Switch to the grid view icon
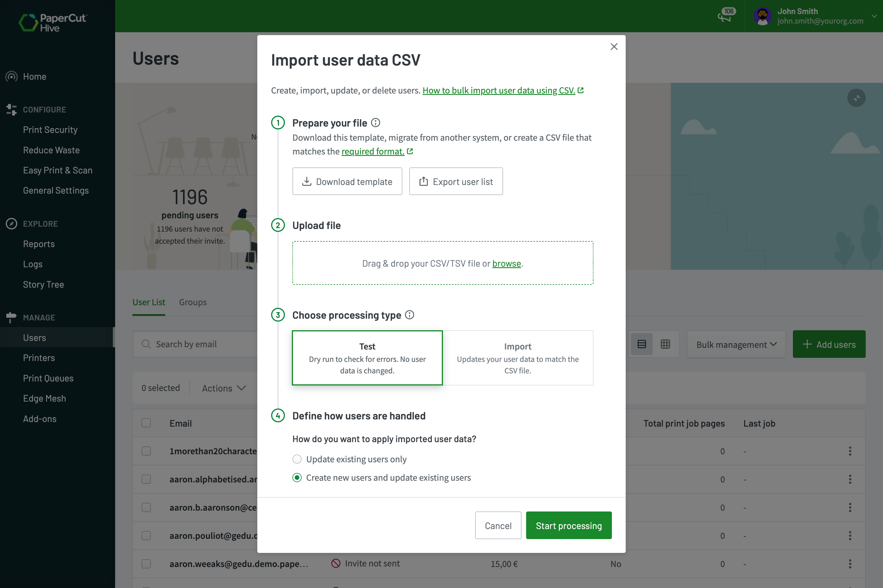The image size is (883, 588). (665, 344)
